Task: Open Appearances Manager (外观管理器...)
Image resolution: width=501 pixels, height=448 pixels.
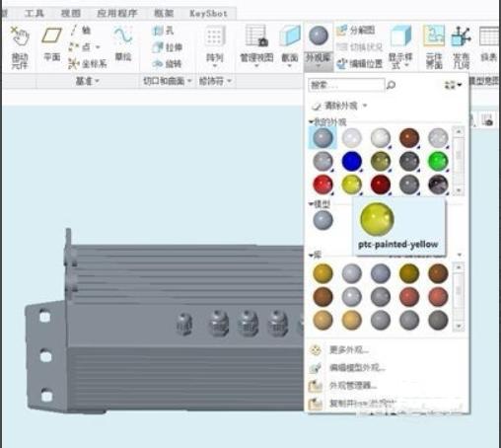Action: 343,385
